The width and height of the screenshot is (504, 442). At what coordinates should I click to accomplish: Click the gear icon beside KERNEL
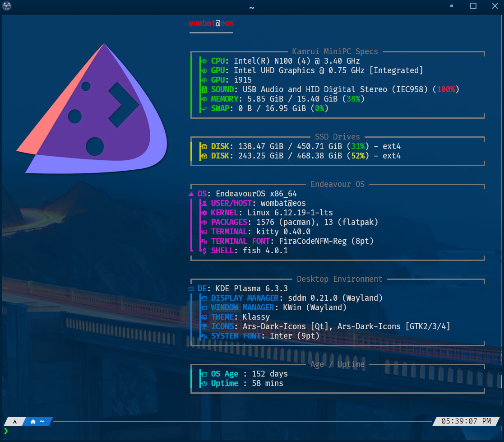[204, 213]
